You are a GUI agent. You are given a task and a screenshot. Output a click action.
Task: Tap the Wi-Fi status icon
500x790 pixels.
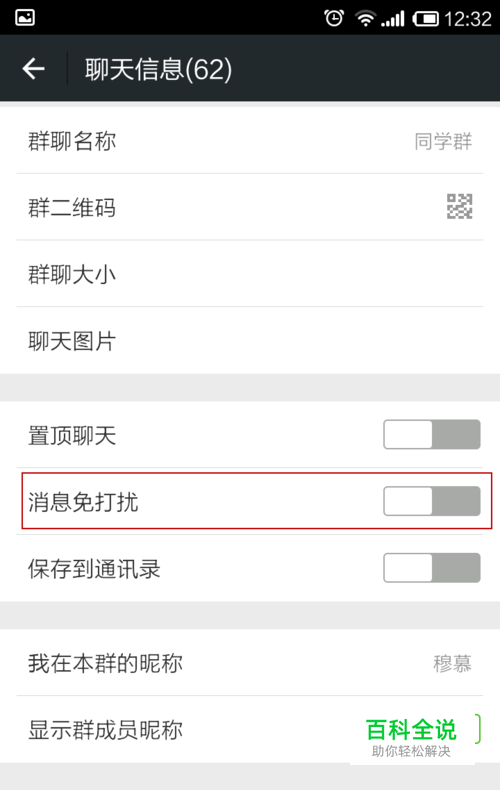click(x=365, y=19)
